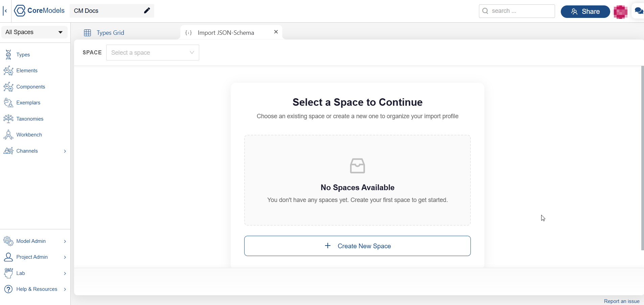Click the user avatar icon
Screen dimensions: 644x305
[x=620, y=12]
